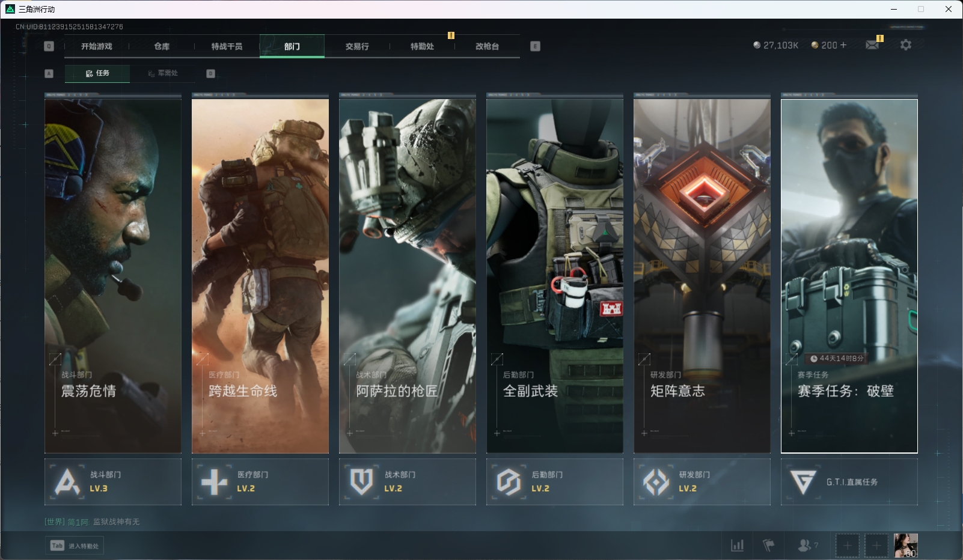Click the E key navigation icon
The height and width of the screenshot is (560, 963).
[x=536, y=46]
